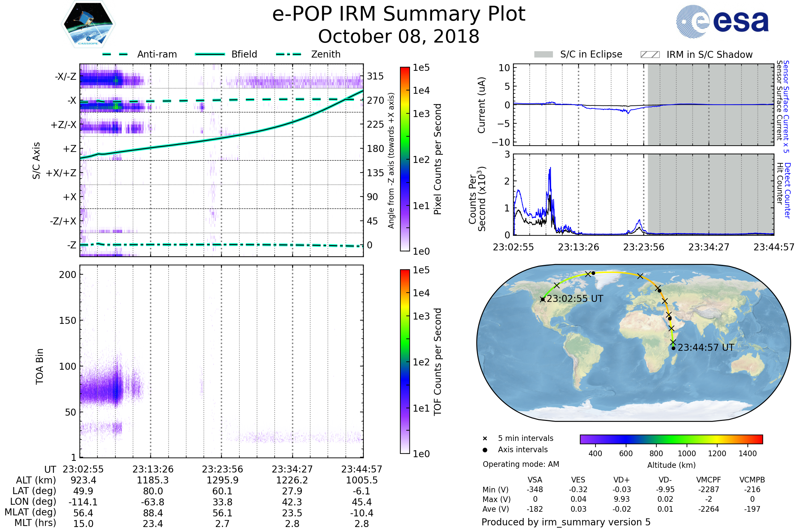
Task: Click the altitude colorbar below the map
Action: coord(671,439)
